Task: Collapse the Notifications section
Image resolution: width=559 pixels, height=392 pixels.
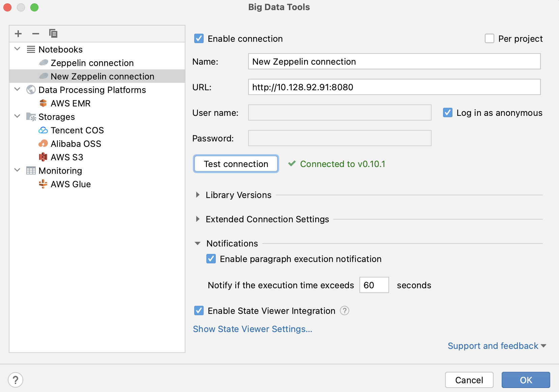Action: (198, 243)
